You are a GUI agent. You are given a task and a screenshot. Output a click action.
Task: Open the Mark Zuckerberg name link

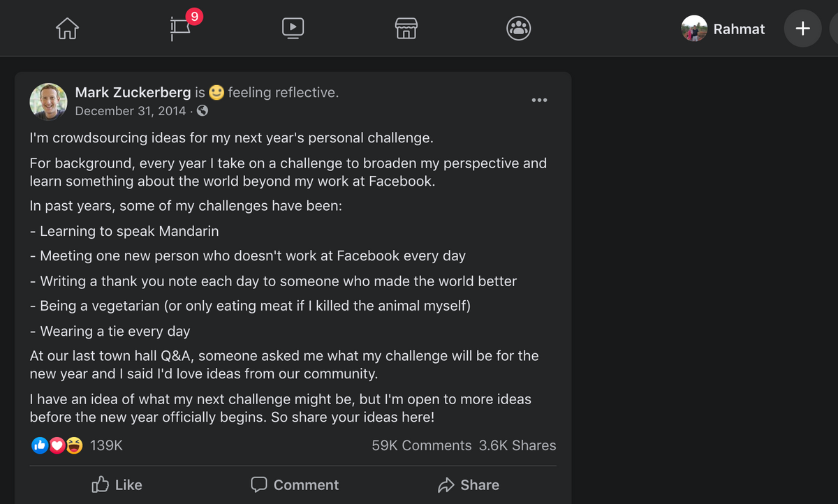[x=133, y=92]
